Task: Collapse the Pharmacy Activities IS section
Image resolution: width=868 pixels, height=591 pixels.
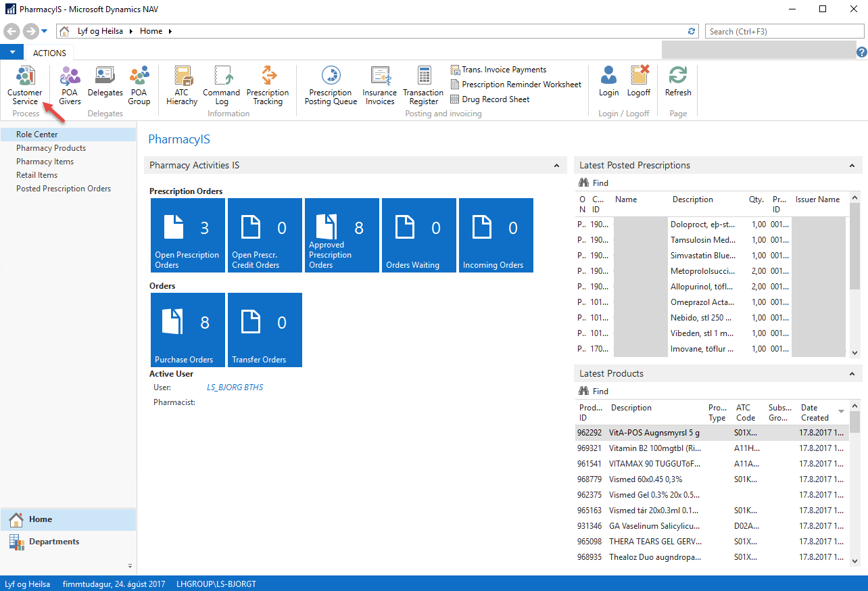Action: coord(556,166)
